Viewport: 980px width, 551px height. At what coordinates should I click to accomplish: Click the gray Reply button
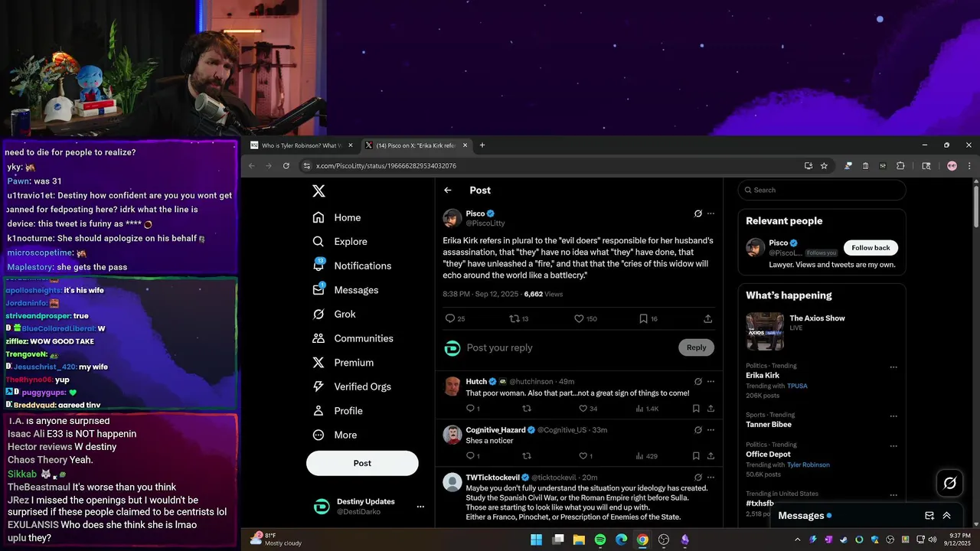click(696, 347)
